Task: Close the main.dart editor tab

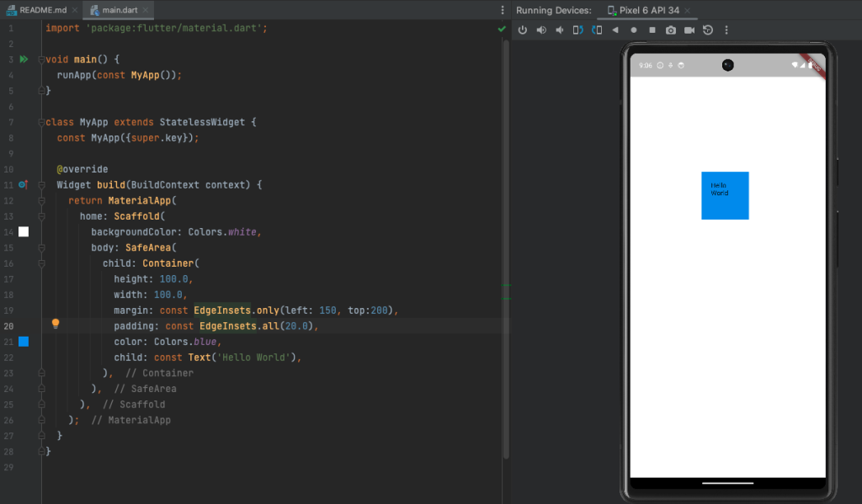Action: tap(146, 10)
